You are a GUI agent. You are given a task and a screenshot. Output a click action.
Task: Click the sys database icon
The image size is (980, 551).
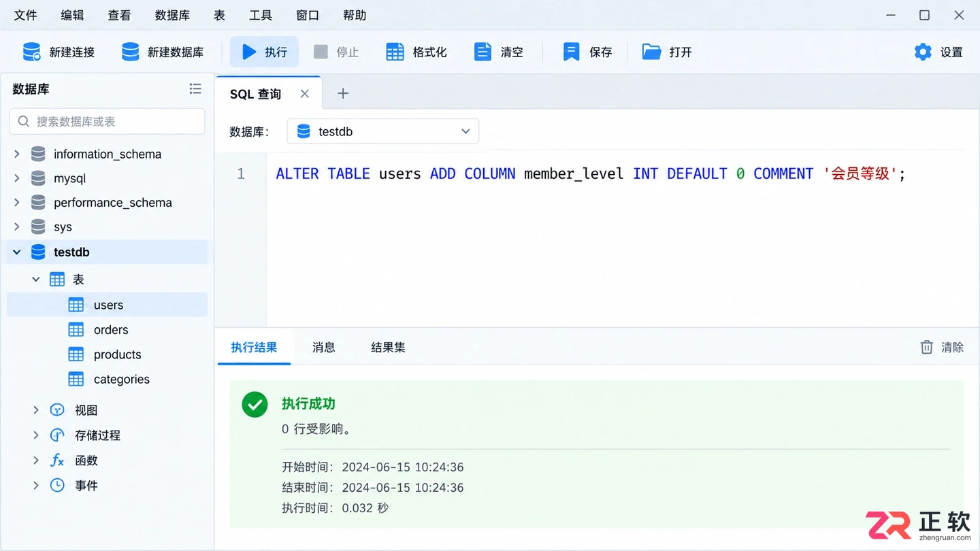point(39,227)
